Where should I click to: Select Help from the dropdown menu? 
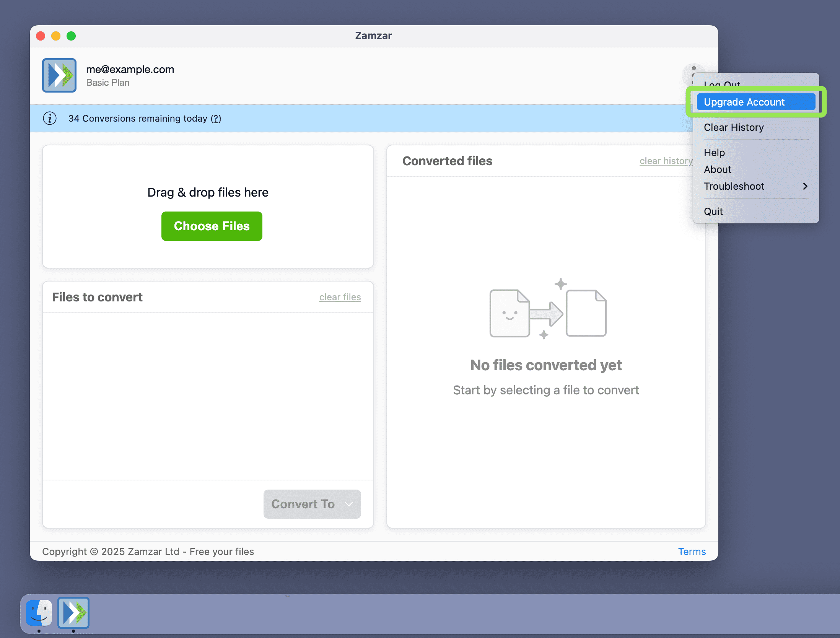pos(714,153)
